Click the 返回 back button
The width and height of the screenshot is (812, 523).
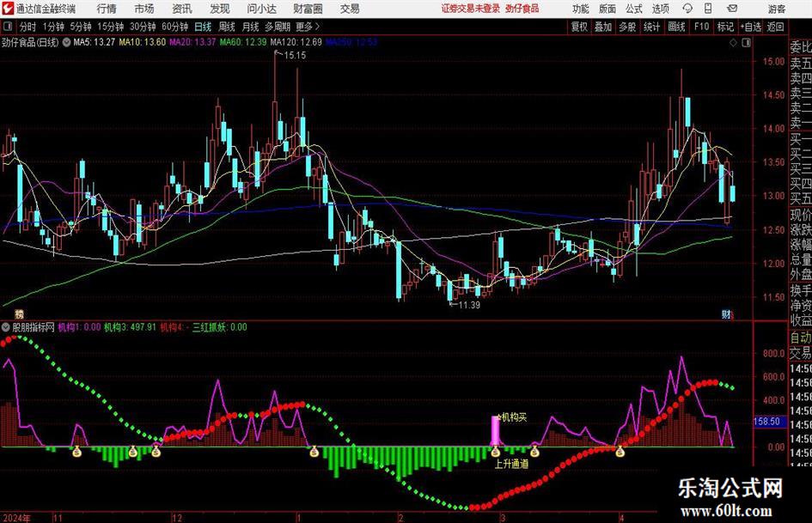pyautogui.click(x=775, y=27)
